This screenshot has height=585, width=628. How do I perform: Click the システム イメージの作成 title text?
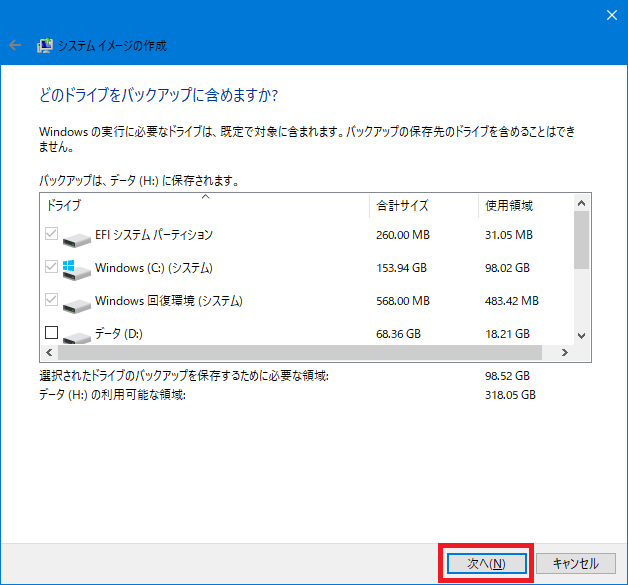(x=112, y=46)
